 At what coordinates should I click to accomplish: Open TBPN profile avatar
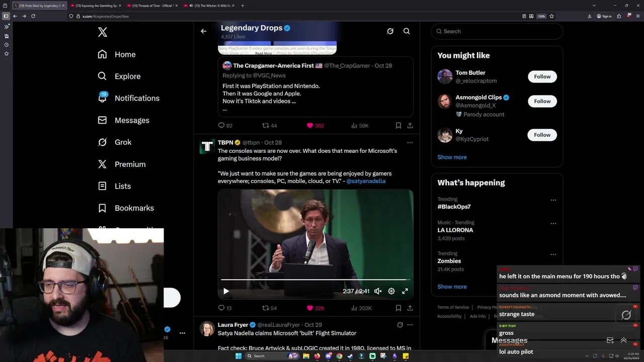pyautogui.click(x=207, y=146)
